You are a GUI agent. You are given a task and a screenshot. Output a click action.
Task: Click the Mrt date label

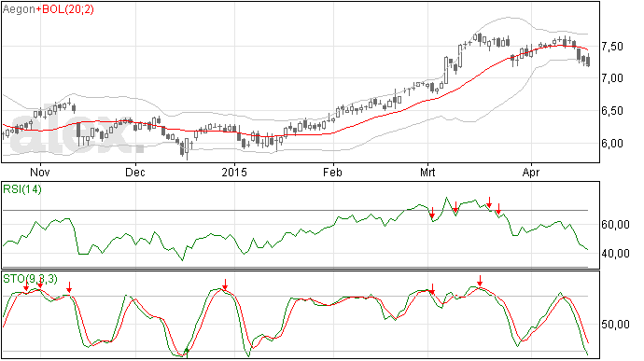click(427, 172)
